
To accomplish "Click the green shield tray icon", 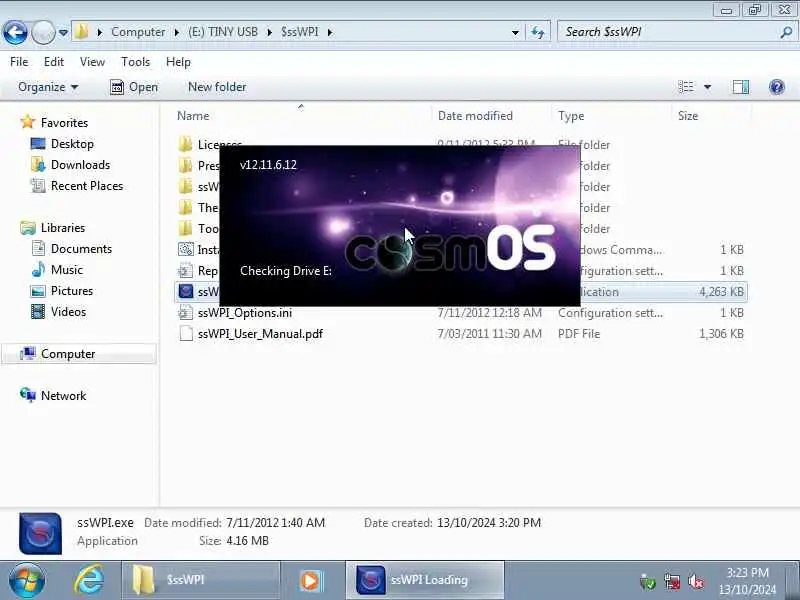I will point(647,582).
